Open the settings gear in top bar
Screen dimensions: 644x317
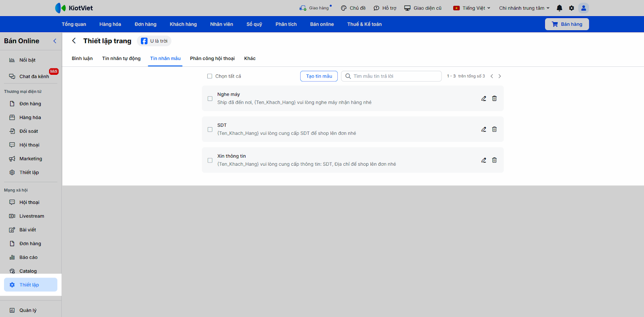pos(572,8)
